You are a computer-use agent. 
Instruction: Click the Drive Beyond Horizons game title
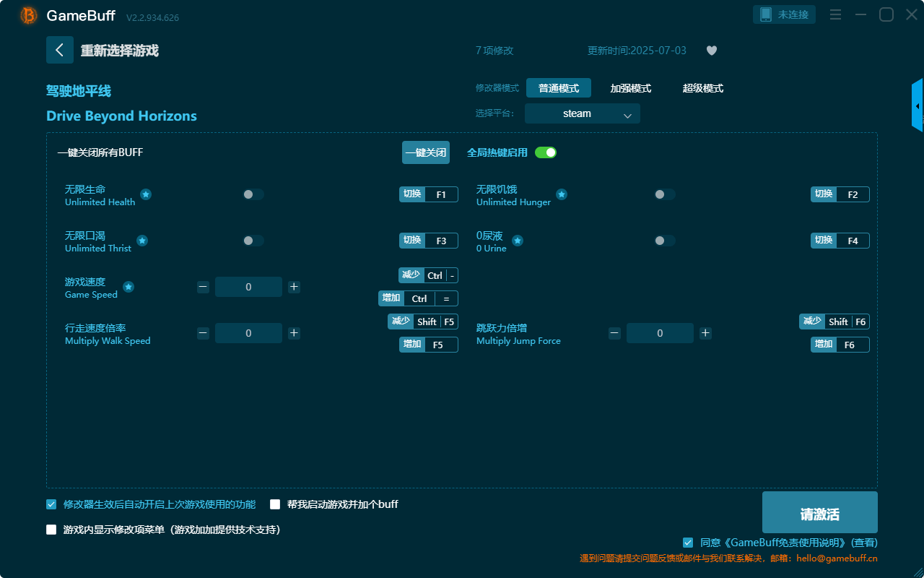click(121, 116)
